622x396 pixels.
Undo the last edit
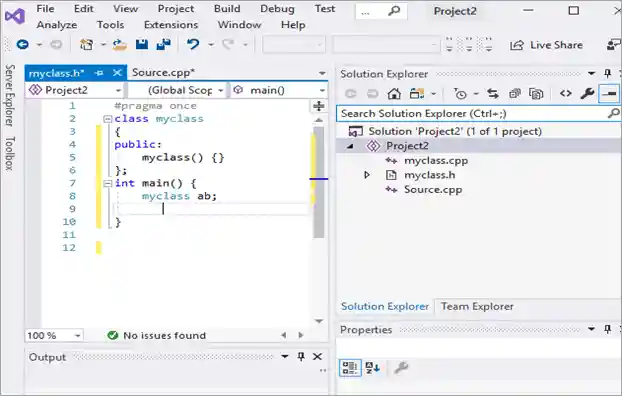[193, 44]
